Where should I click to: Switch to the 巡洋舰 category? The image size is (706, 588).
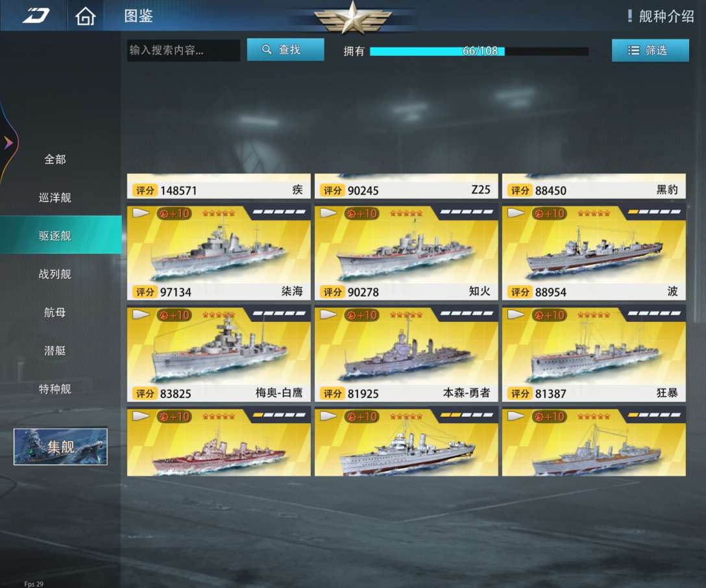tap(55, 197)
